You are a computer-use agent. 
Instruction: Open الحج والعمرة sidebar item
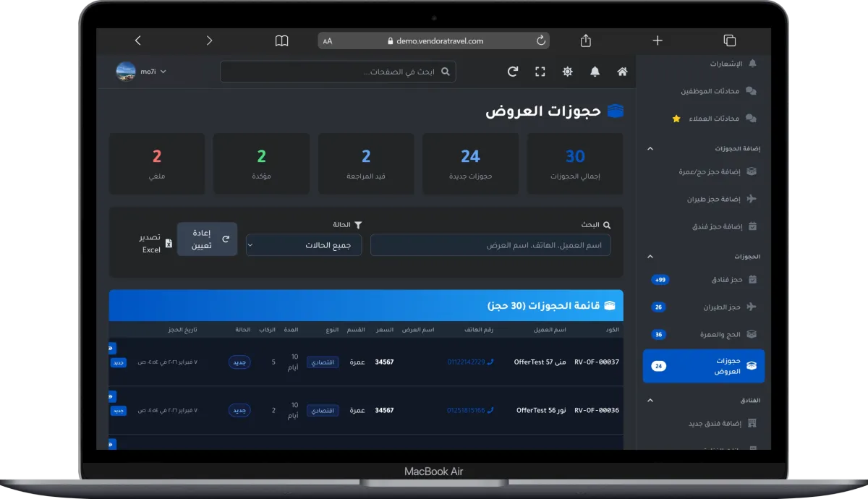(x=703, y=334)
